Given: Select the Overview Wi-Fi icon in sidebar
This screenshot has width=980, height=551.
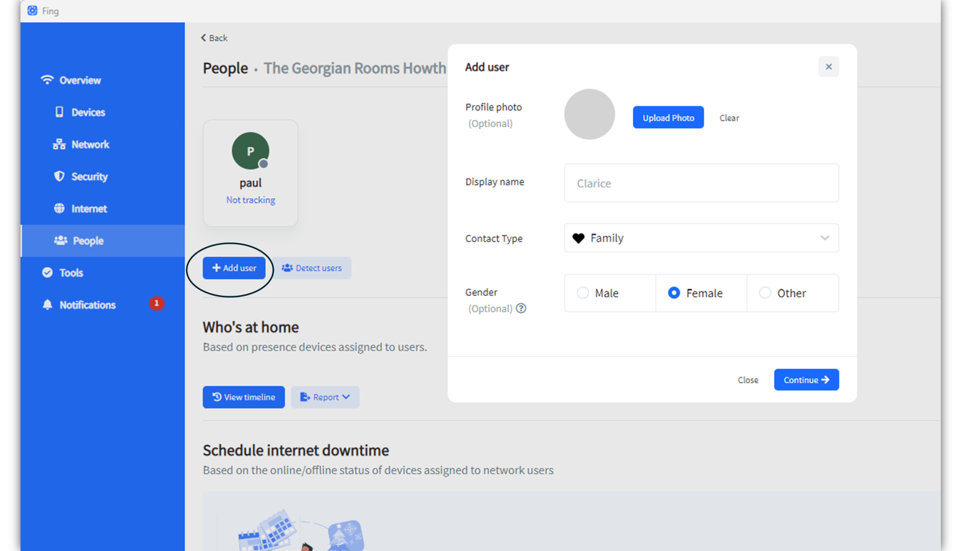Looking at the screenshot, I should point(47,80).
